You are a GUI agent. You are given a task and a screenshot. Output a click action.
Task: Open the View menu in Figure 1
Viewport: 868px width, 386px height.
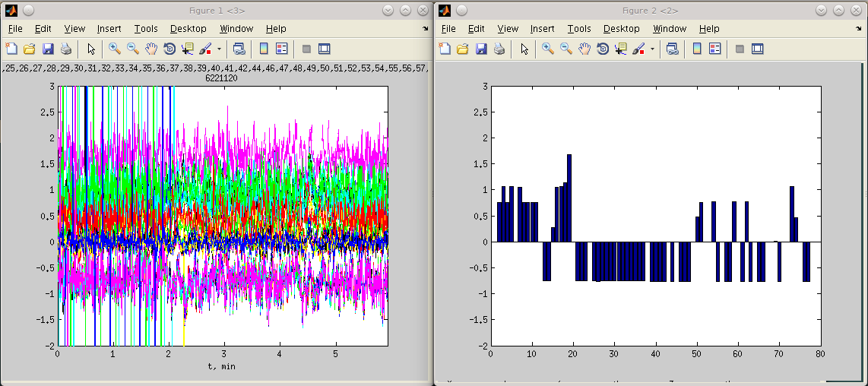(74, 29)
